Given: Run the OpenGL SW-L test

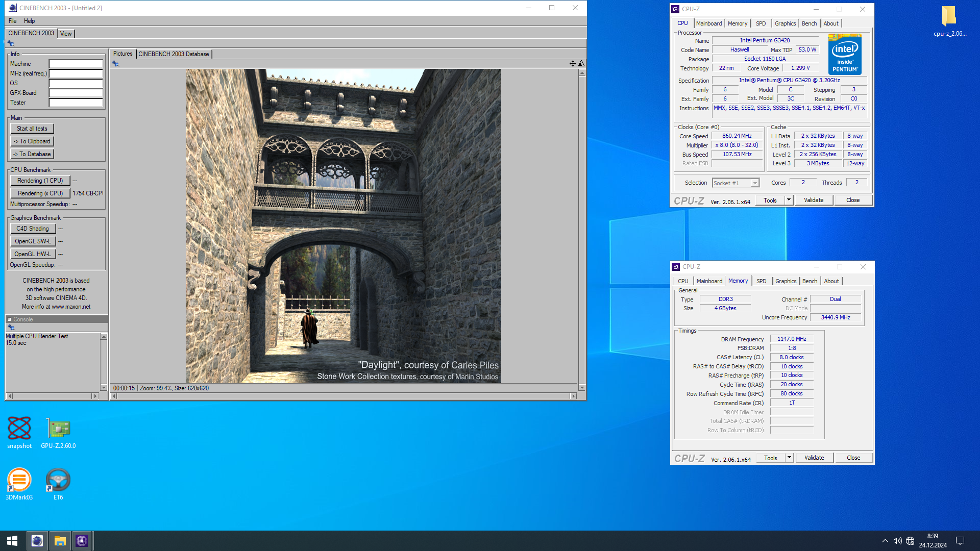Looking at the screenshot, I should [x=33, y=241].
